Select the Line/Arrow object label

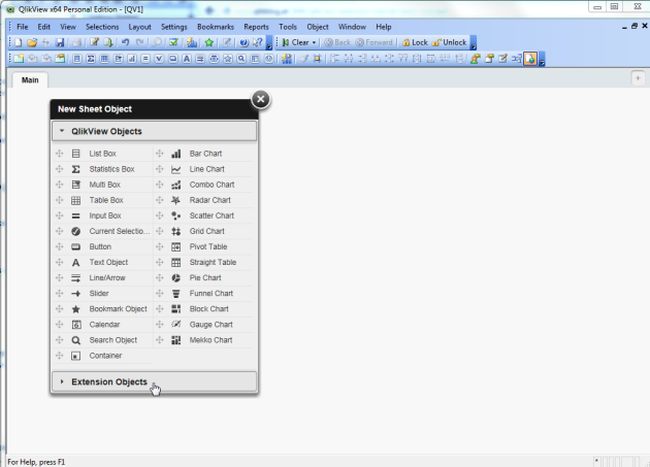click(107, 278)
